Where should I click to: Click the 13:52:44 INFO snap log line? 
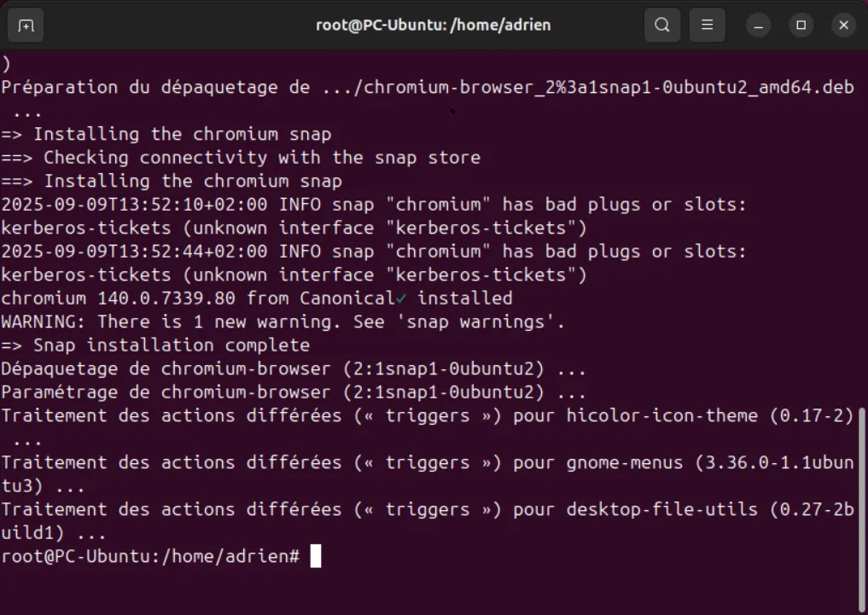tap(374, 252)
